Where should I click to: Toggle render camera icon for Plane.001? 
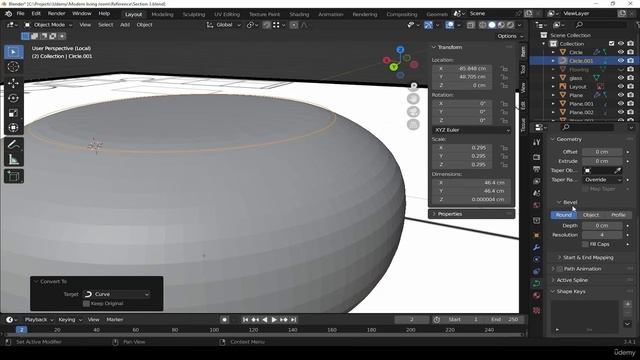click(x=631, y=104)
